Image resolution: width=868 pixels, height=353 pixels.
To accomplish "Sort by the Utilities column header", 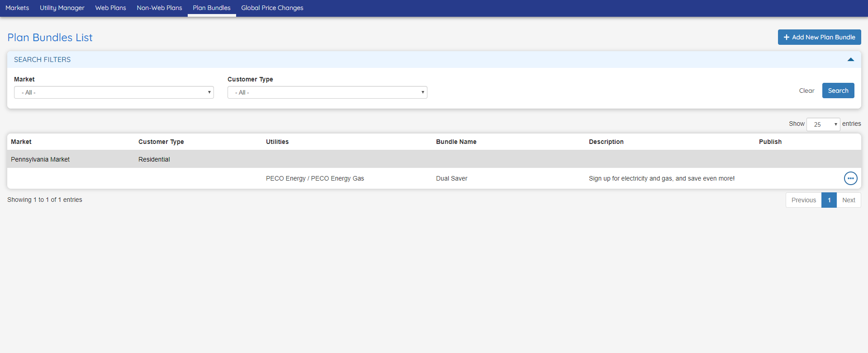I will (277, 142).
